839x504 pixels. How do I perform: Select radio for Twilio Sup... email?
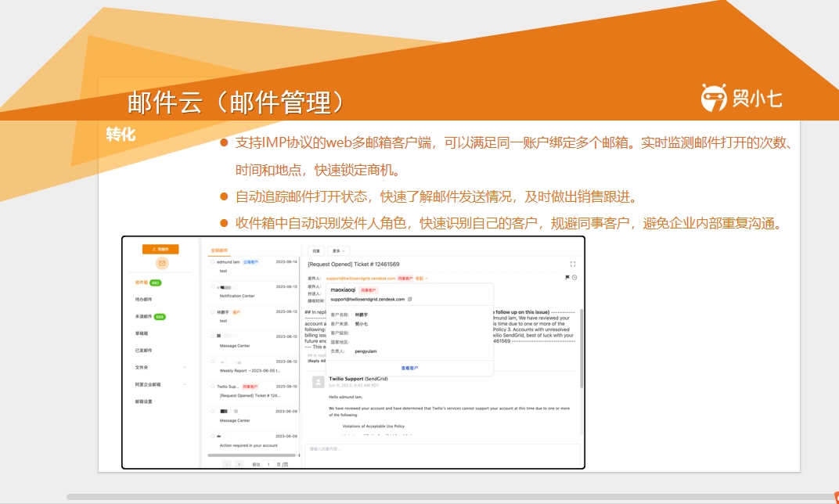click(x=212, y=387)
